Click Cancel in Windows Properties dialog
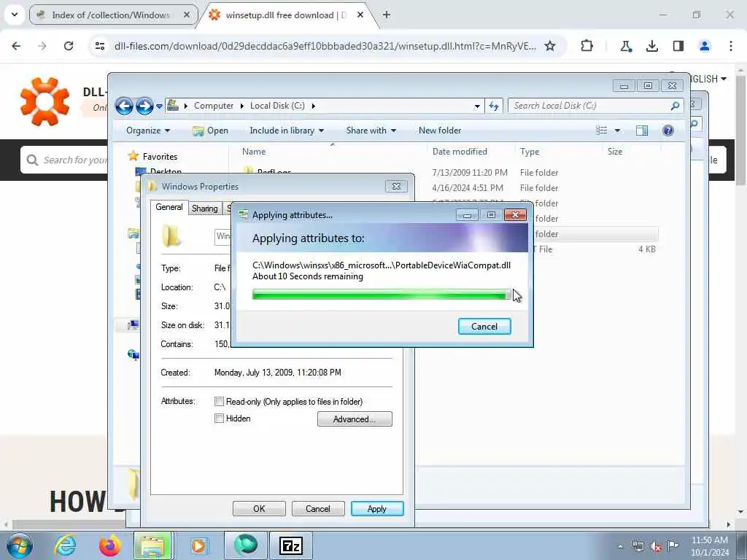 point(318,508)
